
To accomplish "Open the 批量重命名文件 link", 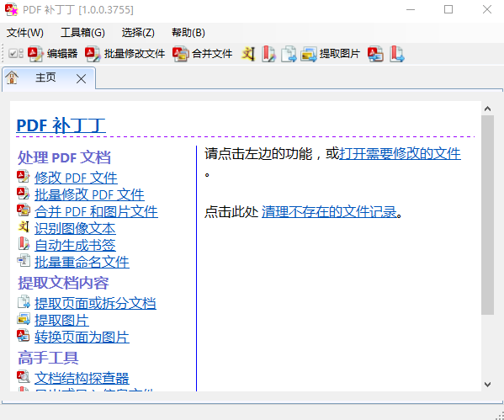I will click(x=82, y=262).
